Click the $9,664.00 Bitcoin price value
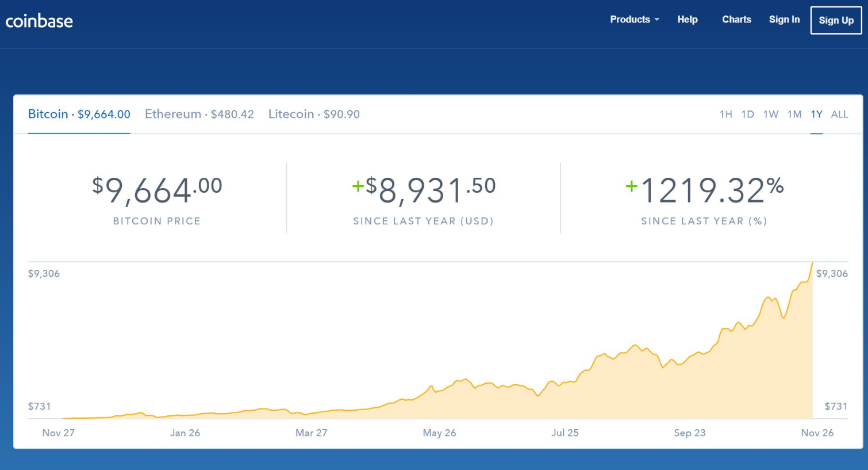The height and width of the screenshot is (470, 868). (x=157, y=190)
